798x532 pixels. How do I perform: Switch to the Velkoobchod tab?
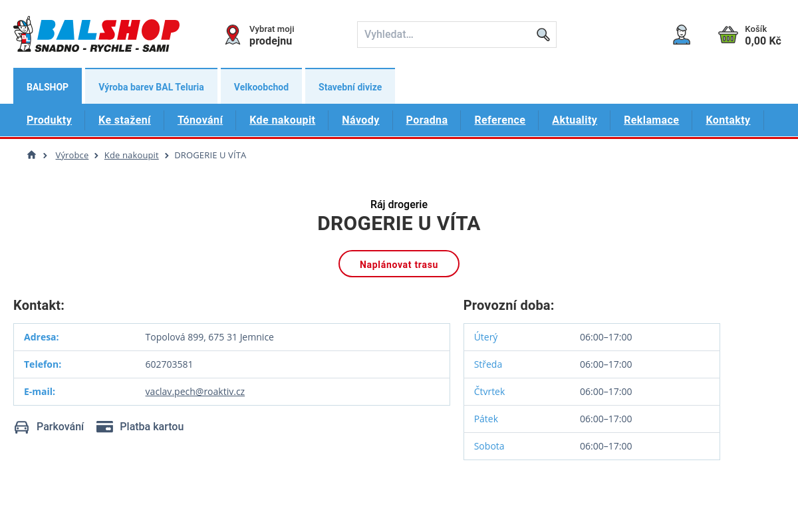[261, 86]
